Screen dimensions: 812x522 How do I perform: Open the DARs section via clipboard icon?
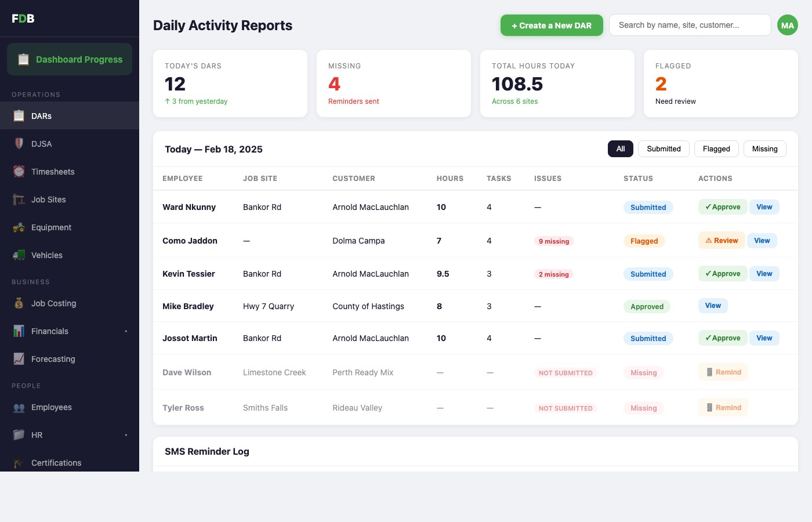tap(18, 115)
